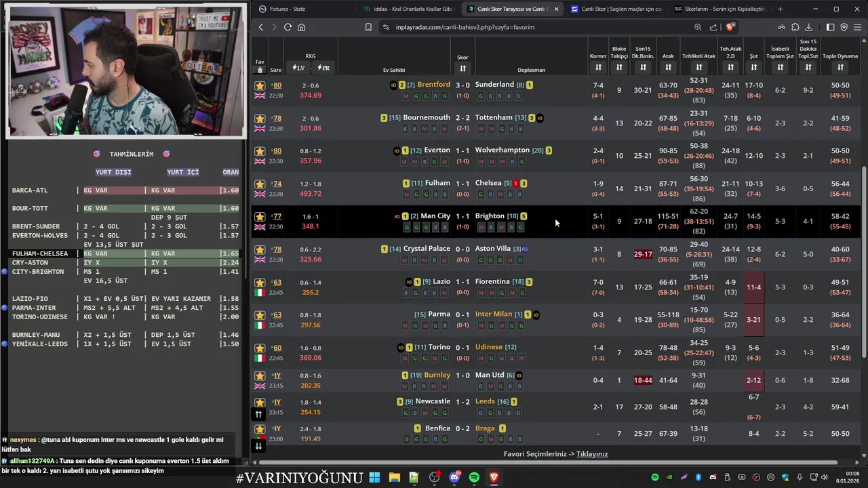
Task: Open the Discord icon on the taskbar
Action: pos(454,477)
